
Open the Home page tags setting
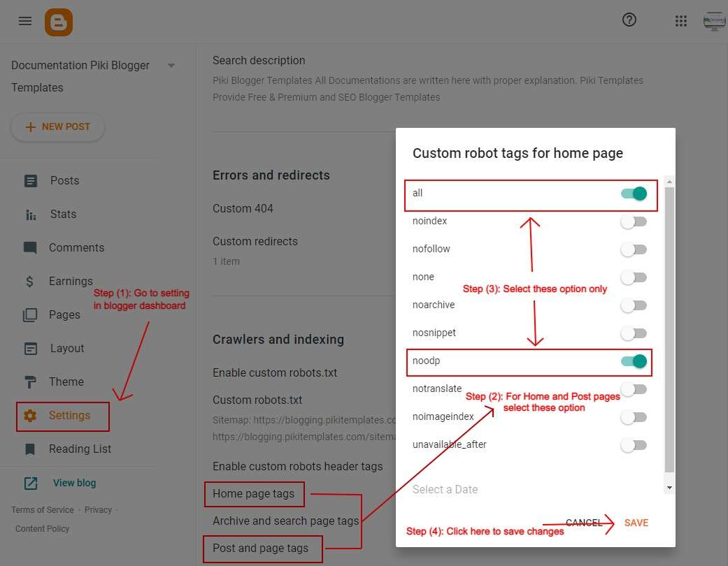[253, 494]
